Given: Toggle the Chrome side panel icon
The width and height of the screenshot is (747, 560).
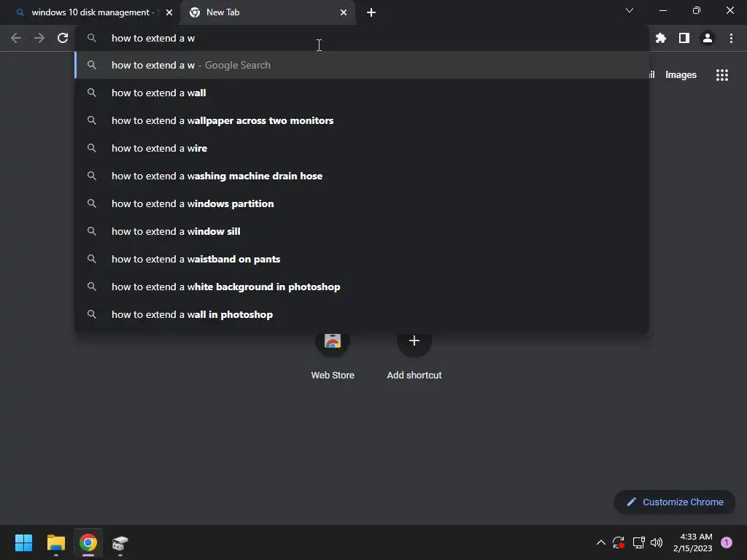Looking at the screenshot, I should [x=684, y=38].
